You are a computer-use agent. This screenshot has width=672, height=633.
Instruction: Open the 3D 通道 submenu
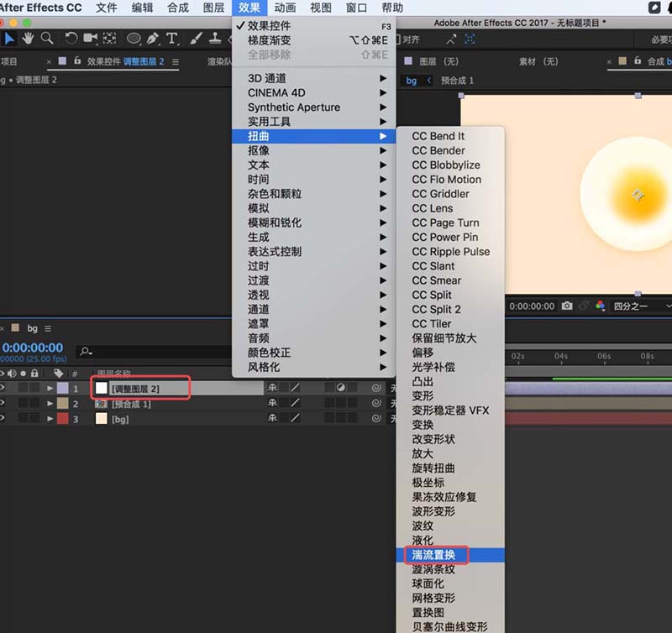313,78
